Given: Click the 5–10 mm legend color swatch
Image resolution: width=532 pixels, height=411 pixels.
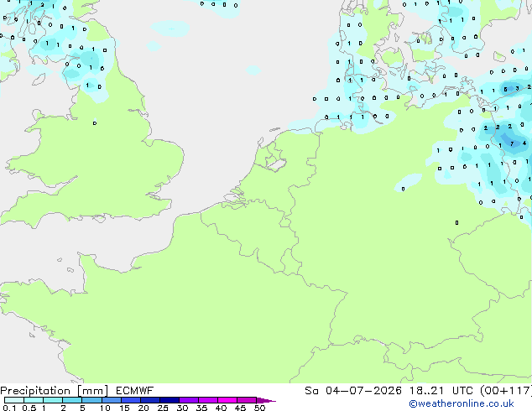Looking at the screenshot, I should pyautogui.click(x=91, y=400).
